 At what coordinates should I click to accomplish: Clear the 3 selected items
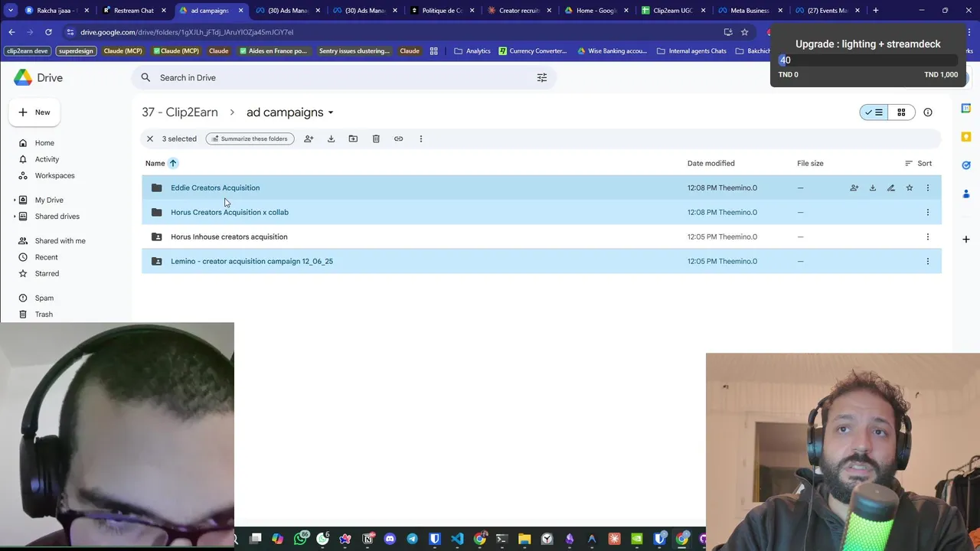(150, 139)
